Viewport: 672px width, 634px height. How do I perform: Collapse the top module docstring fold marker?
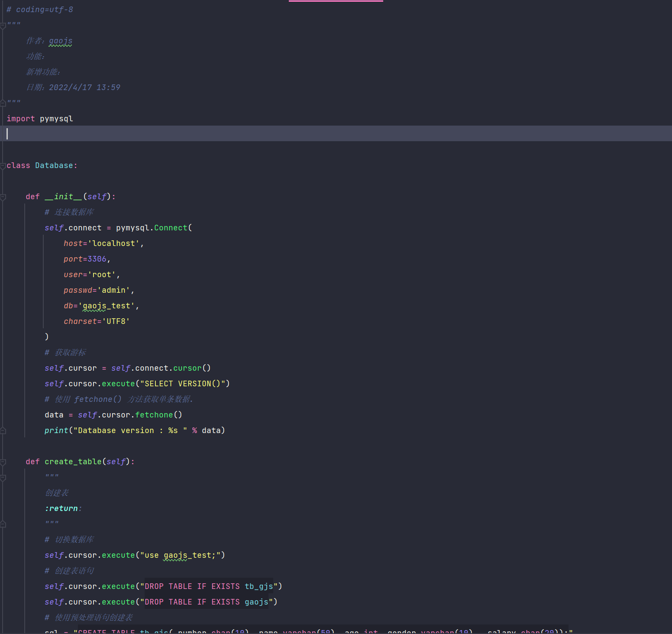(x=3, y=26)
